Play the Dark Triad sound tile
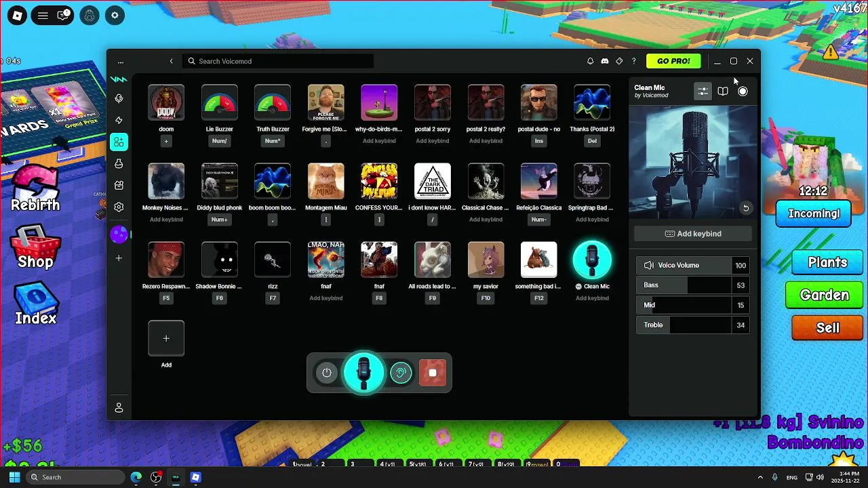 point(433,181)
